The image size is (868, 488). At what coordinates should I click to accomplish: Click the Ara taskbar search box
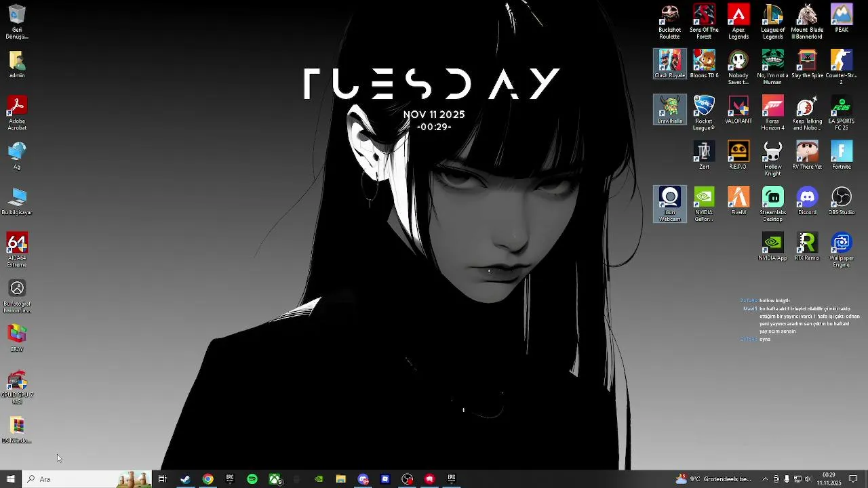pos(86,479)
